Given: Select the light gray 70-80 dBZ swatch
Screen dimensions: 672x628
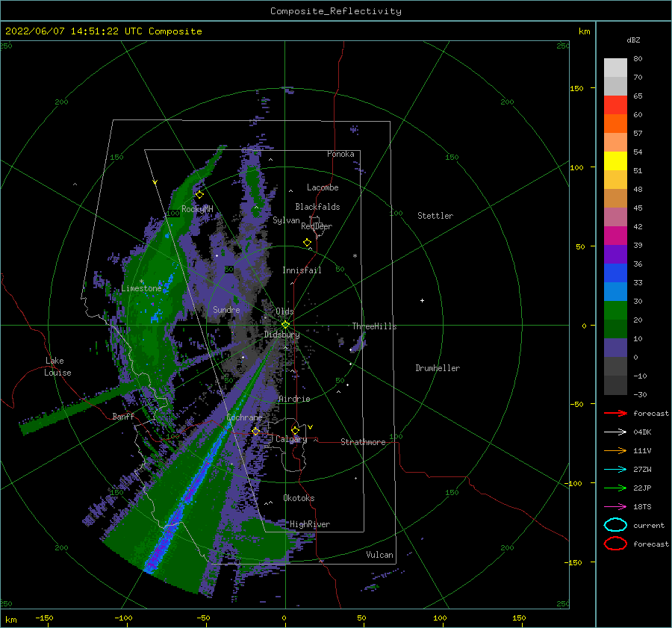Looking at the screenshot, I should click(615, 68).
